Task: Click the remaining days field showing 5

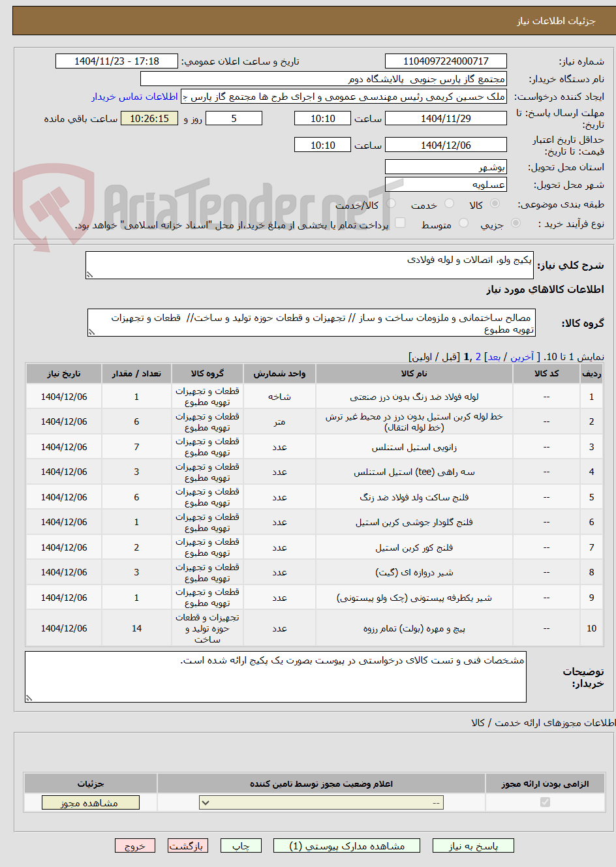Action: [234, 118]
